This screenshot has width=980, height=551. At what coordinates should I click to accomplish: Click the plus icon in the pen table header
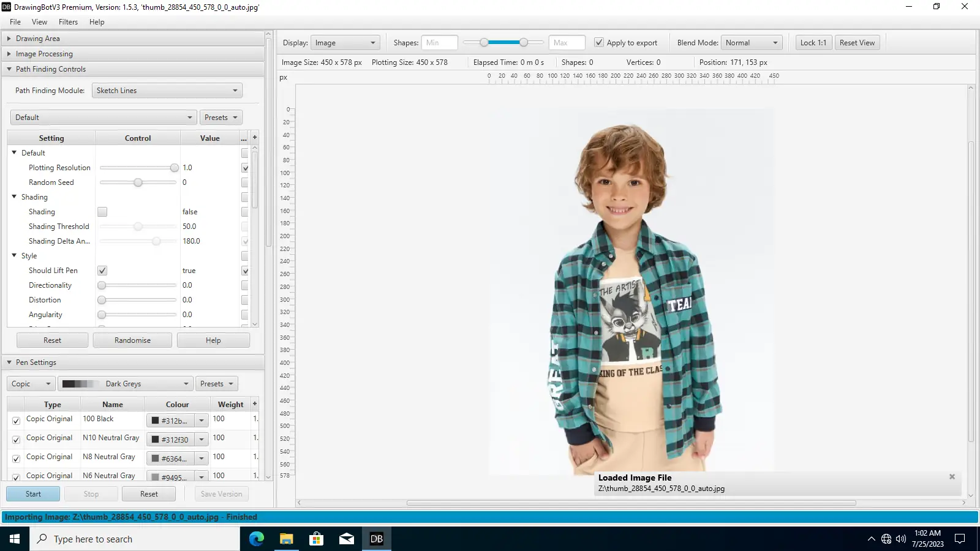tap(255, 404)
